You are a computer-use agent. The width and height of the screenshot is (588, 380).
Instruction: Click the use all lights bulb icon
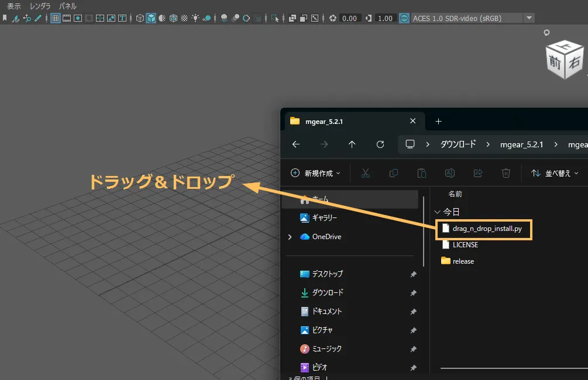click(195, 18)
